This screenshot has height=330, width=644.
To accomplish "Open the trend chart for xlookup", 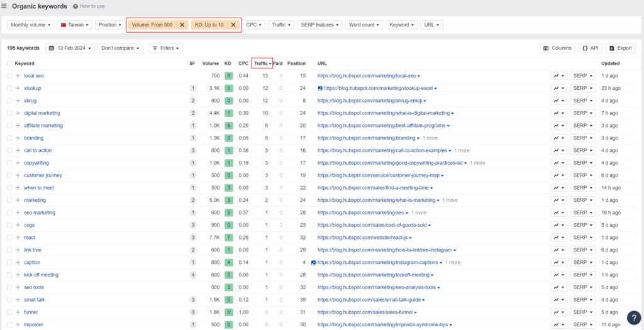I will click(x=558, y=88).
